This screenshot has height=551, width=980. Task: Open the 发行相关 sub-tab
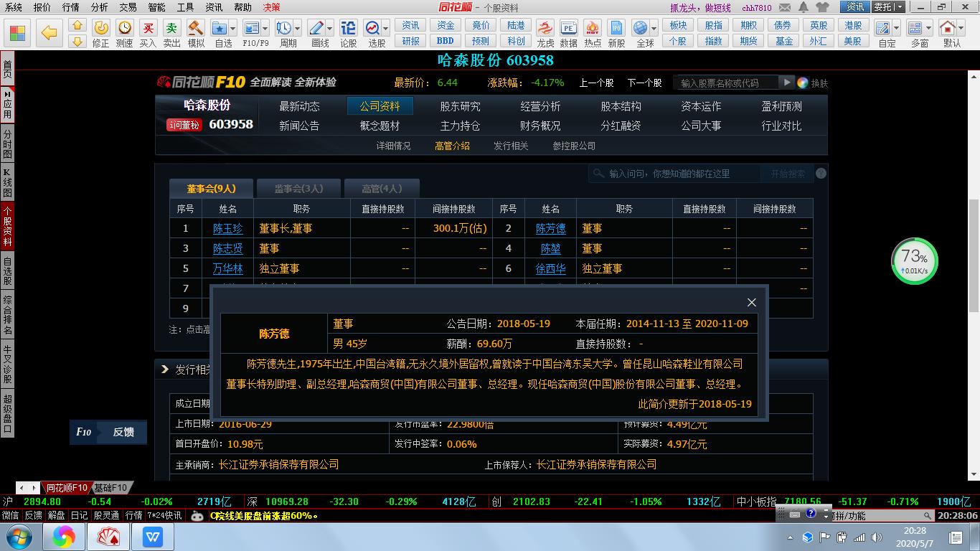click(511, 146)
